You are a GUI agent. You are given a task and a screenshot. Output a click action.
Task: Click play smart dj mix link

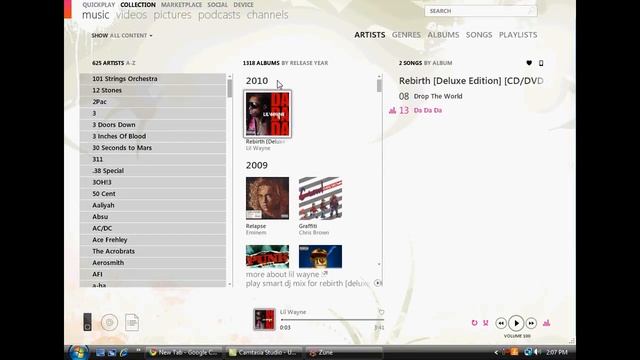[307, 283]
